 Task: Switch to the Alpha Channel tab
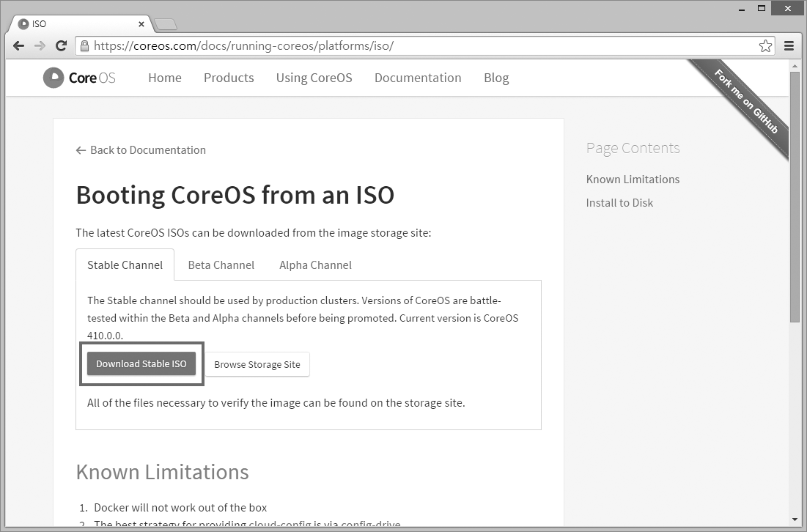point(315,265)
